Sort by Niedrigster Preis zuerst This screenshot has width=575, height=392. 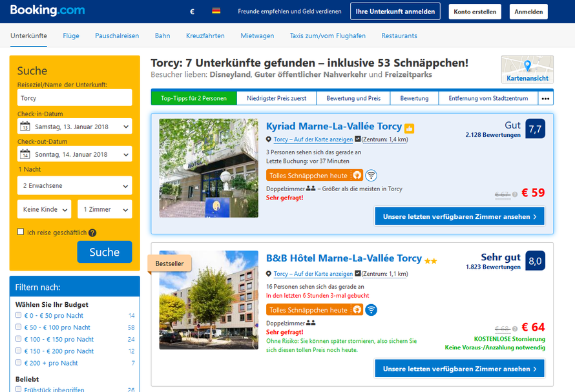(277, 98)
